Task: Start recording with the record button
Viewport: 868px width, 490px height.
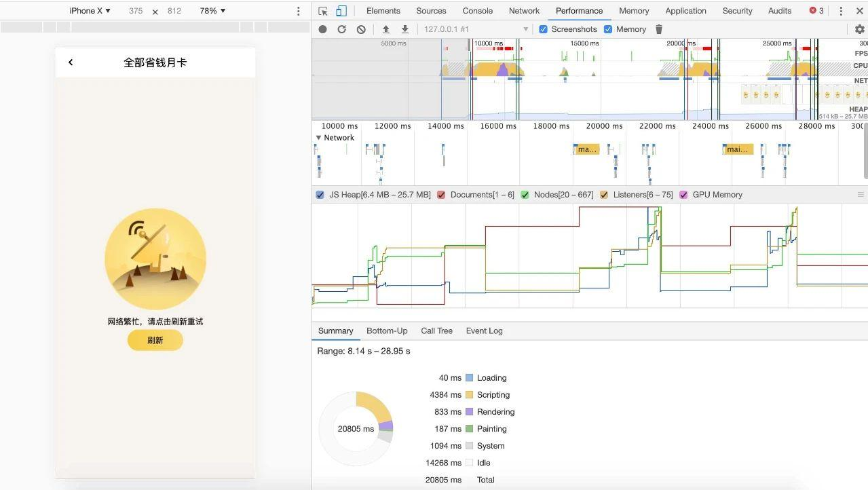Action: tap(323, 29)
